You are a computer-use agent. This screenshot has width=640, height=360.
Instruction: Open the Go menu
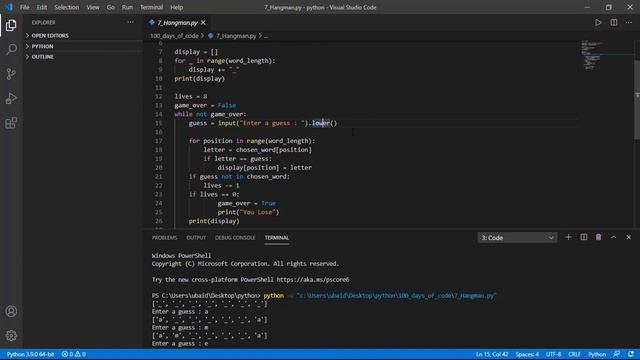coord(111,7)
